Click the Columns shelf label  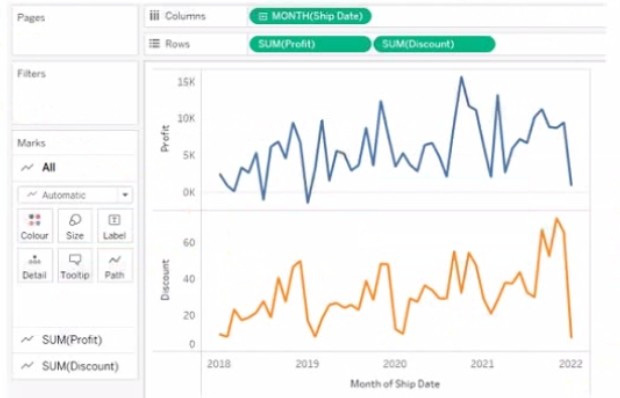pyautogui.click(x=185, y=16)
